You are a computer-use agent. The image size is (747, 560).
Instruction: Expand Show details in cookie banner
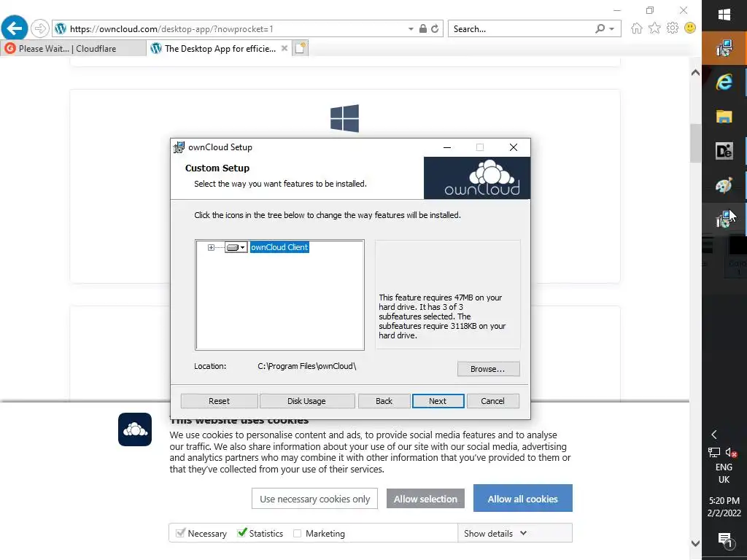point(495,533)
